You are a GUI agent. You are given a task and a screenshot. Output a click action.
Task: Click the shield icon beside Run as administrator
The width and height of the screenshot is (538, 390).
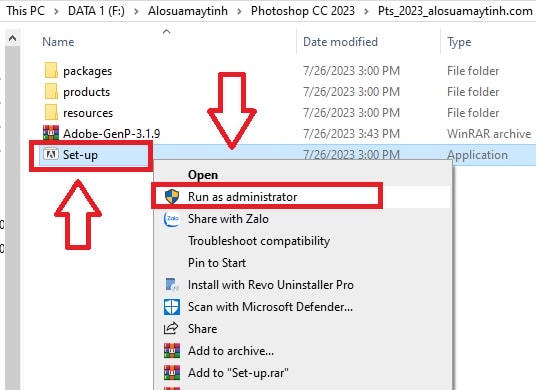tap(172, 197)
